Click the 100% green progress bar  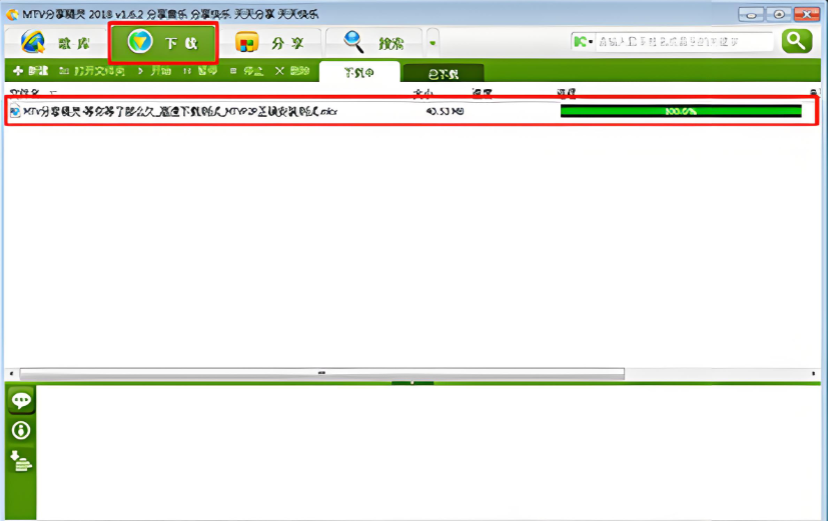680,112
